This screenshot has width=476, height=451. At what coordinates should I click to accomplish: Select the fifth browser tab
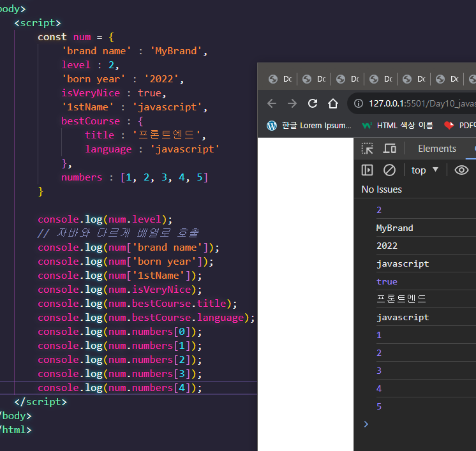point(414,79)
